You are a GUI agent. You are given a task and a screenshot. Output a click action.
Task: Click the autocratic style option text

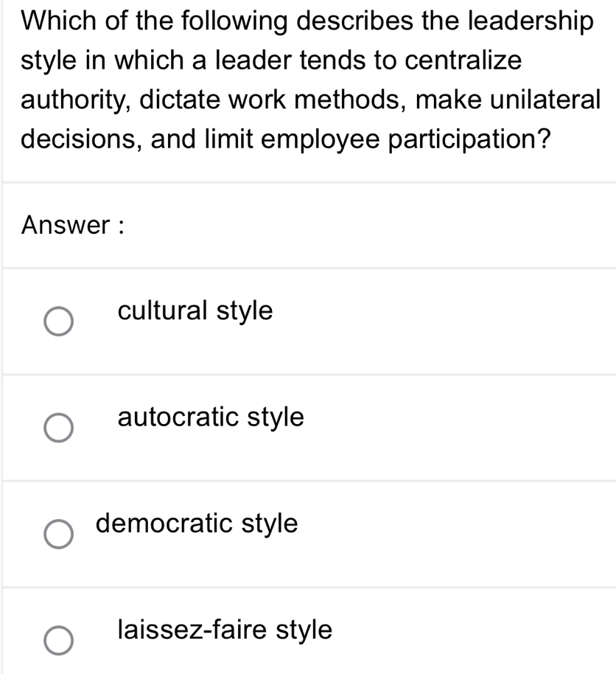(x=210, y=417)
